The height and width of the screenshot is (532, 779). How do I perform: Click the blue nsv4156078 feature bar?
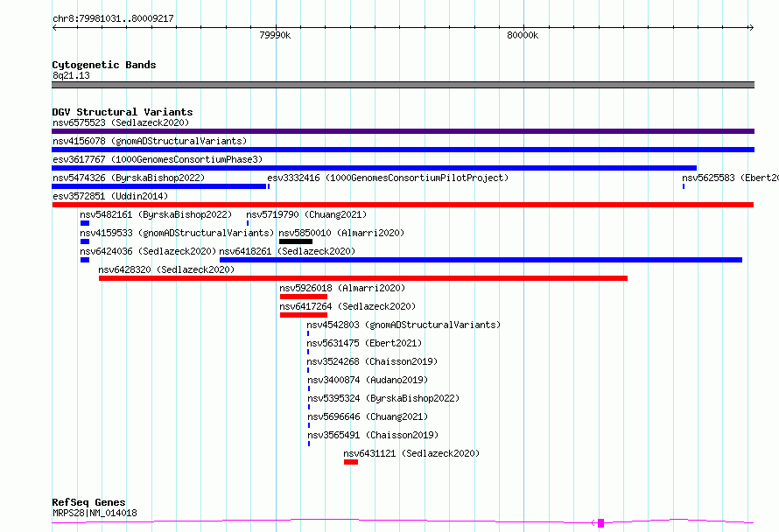403,150
